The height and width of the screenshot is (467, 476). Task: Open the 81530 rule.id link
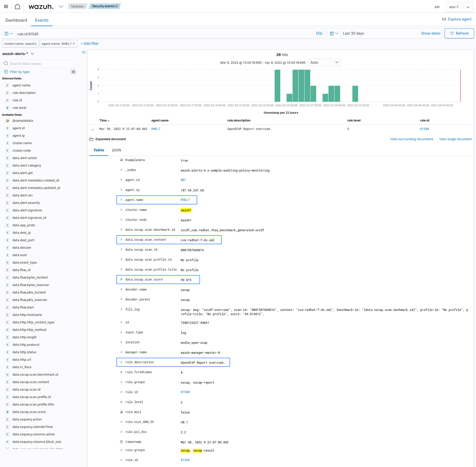tap(185, 460)
